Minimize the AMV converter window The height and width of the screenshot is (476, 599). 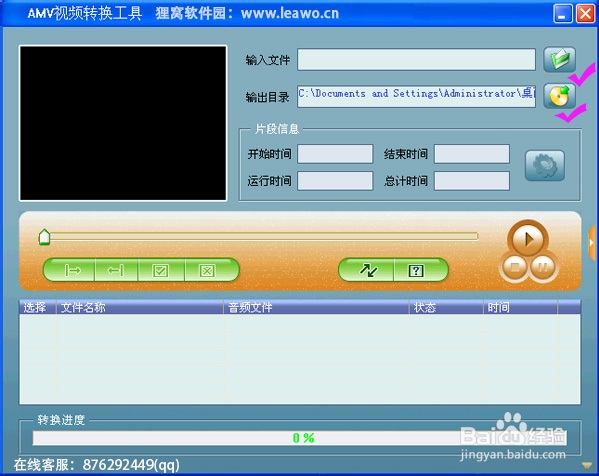point(563,13)
